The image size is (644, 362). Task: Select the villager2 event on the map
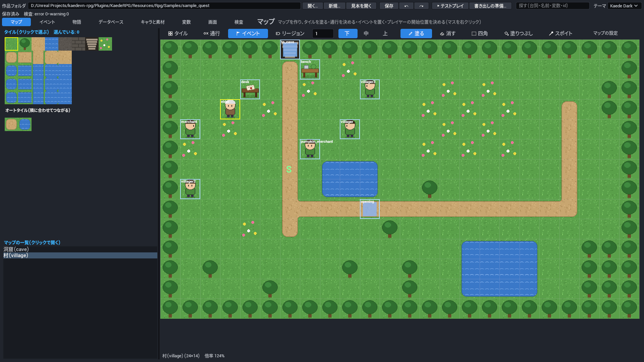190,189
